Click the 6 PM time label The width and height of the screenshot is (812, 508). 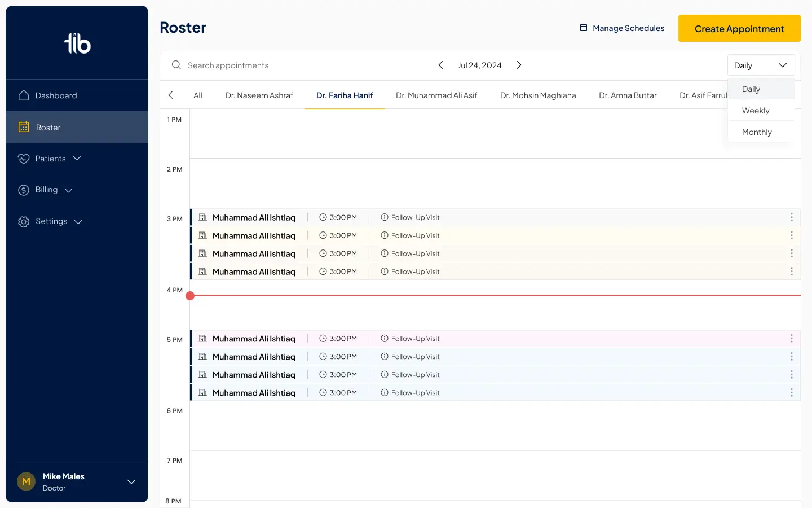[175, 411]
